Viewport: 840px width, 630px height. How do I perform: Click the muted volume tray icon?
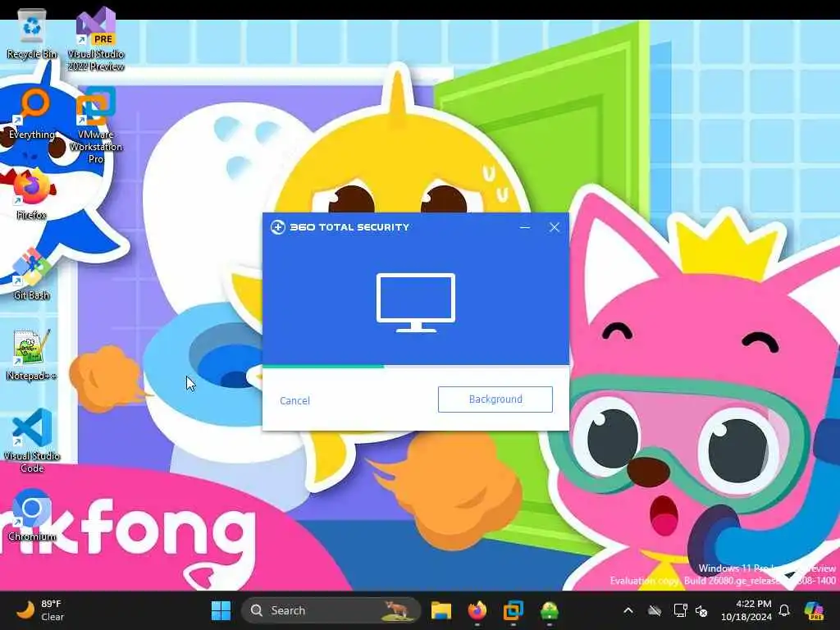701,610
